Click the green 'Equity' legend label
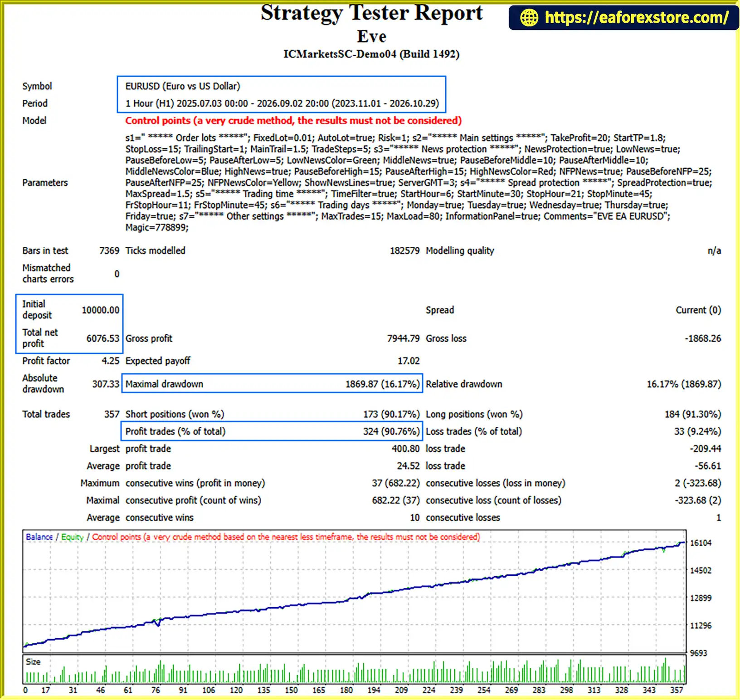 click(72, 537)
